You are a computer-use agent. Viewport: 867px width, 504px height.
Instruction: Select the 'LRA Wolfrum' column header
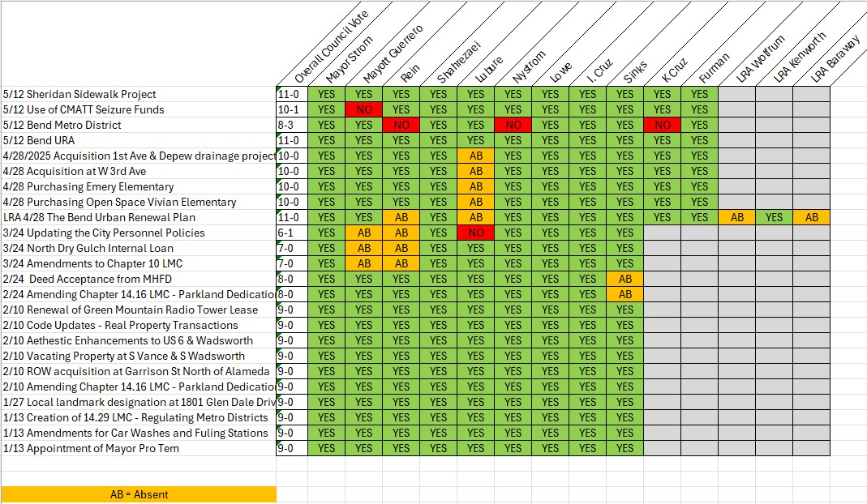coord(760,59)
